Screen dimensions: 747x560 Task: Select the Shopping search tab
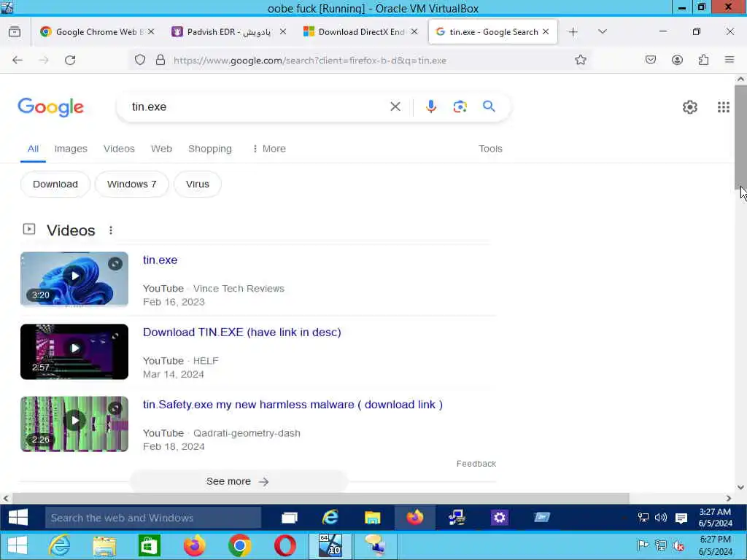(x=210, y=149)
